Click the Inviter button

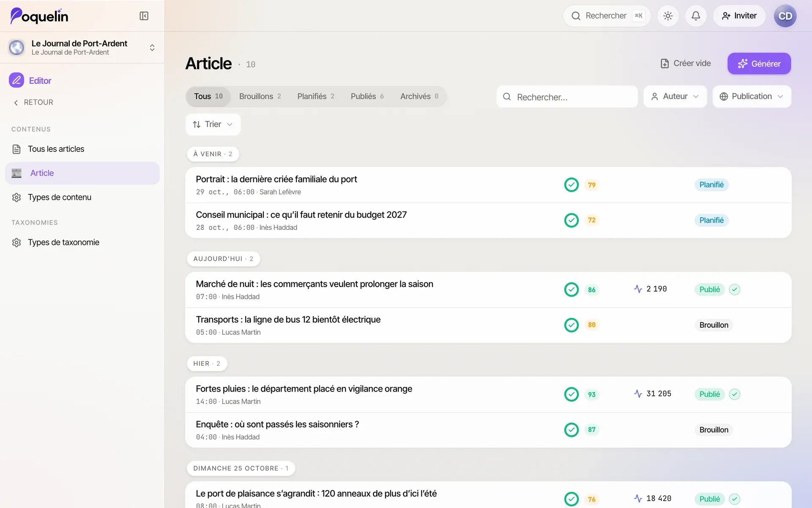pos(739,16)
